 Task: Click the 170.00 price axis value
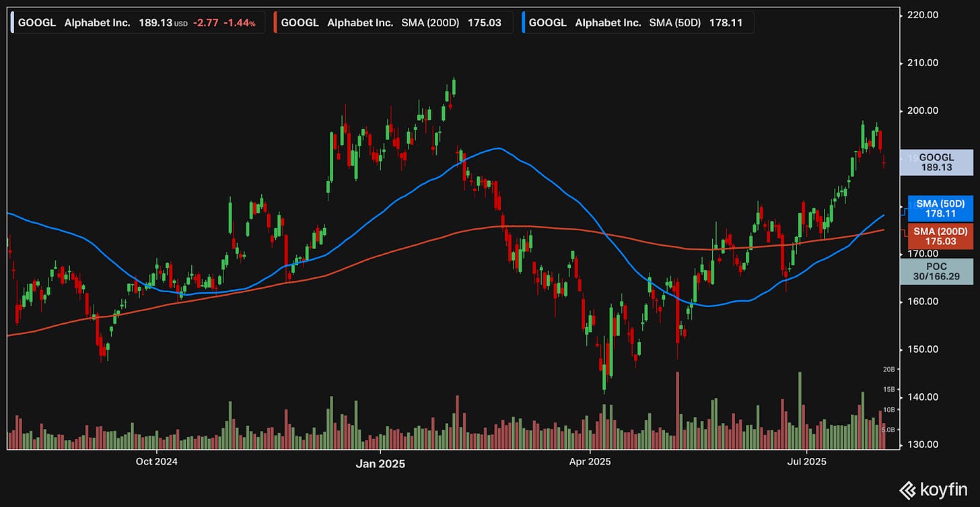pos(923,253)
